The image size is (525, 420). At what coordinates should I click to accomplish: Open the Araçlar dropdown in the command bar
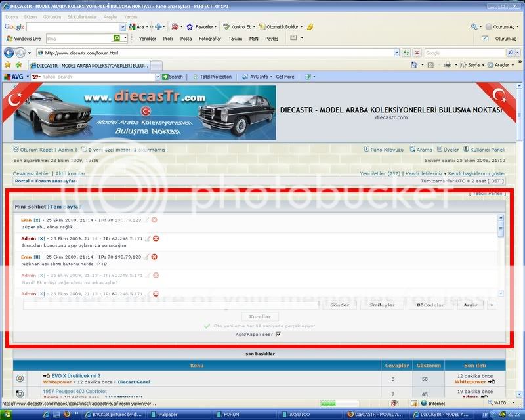coord(513,65)
